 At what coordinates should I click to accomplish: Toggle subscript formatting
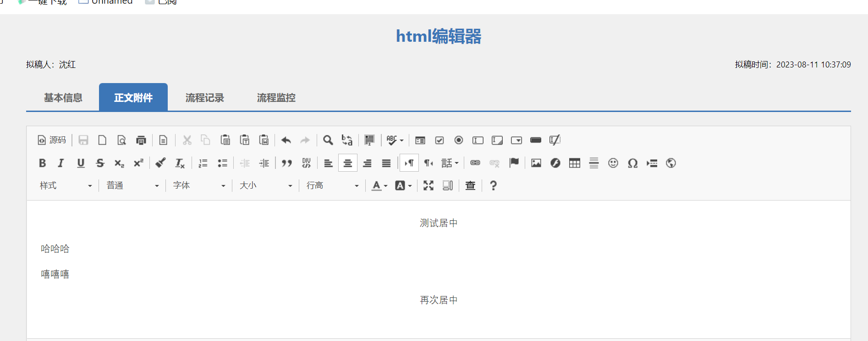[x=119, y=163]
